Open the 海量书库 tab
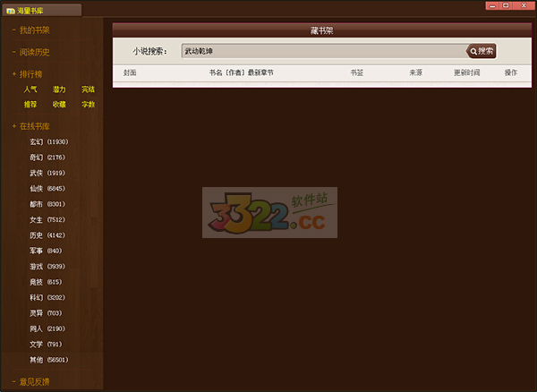 tap(41, 10)
